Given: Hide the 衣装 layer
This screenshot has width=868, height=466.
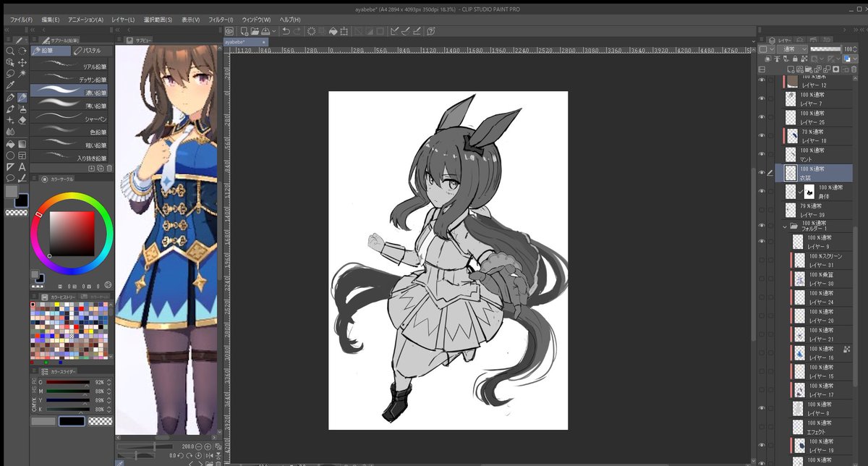Looking at the screenshot, I should tap(761, 173).
